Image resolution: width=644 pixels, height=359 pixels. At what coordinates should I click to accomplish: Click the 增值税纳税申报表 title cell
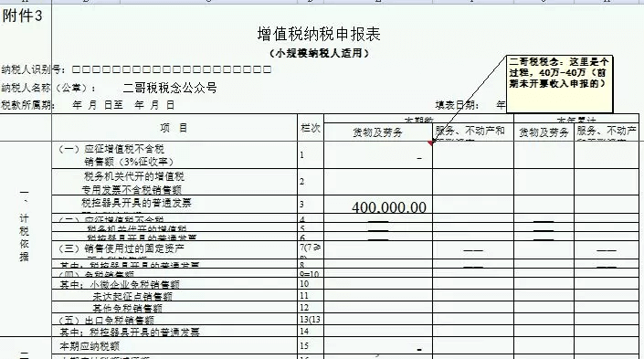pyautogui.click(x=319, y=34)
